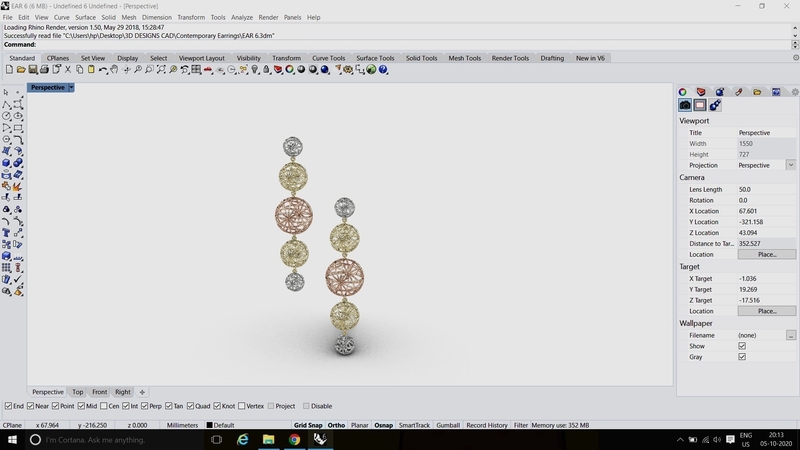
Task: Select the Box solid tool in the left sidebar
Action: [6, 163]
